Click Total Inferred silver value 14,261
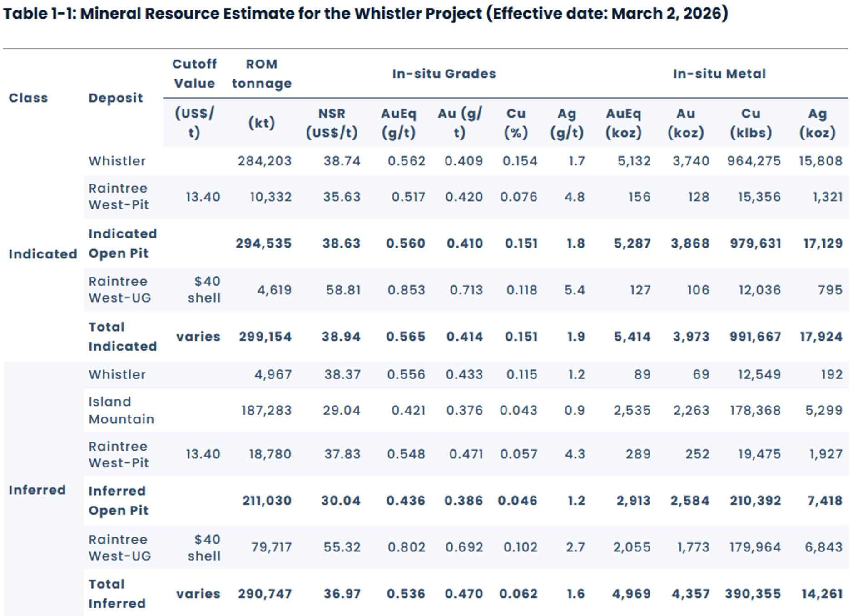This screenshot has height=616, width=853. (822, 594)
